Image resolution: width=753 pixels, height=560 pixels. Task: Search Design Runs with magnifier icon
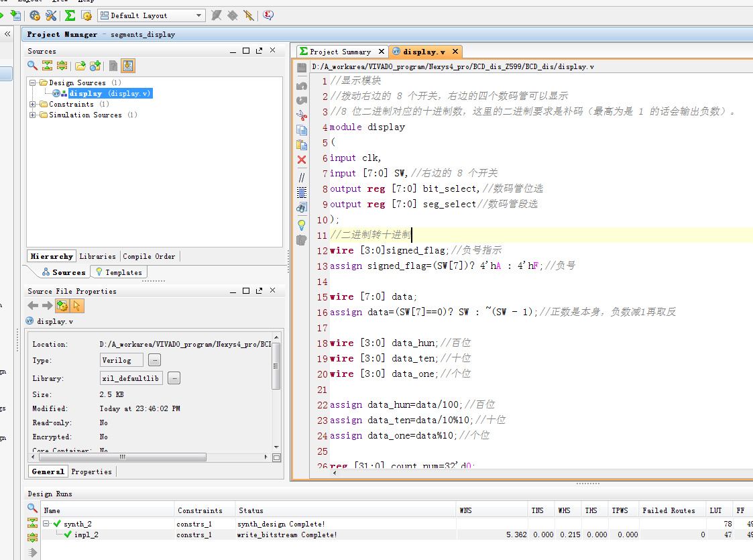(x=32, y=508)
